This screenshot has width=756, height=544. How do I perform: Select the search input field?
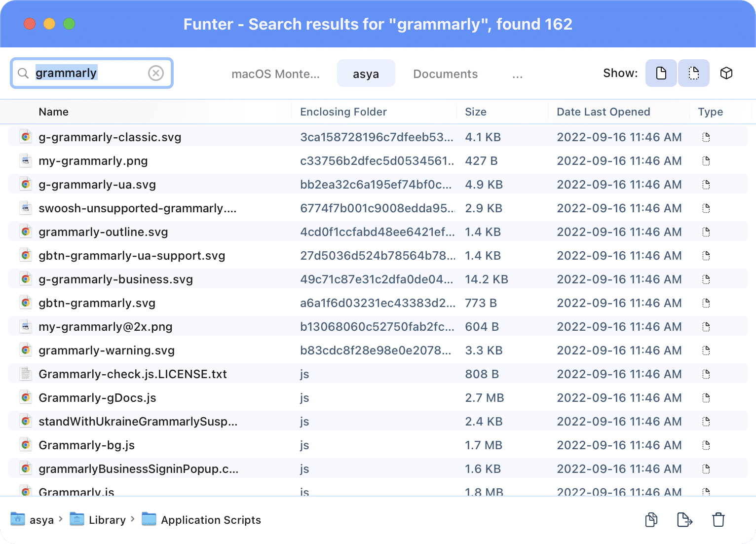pos(89,73)
